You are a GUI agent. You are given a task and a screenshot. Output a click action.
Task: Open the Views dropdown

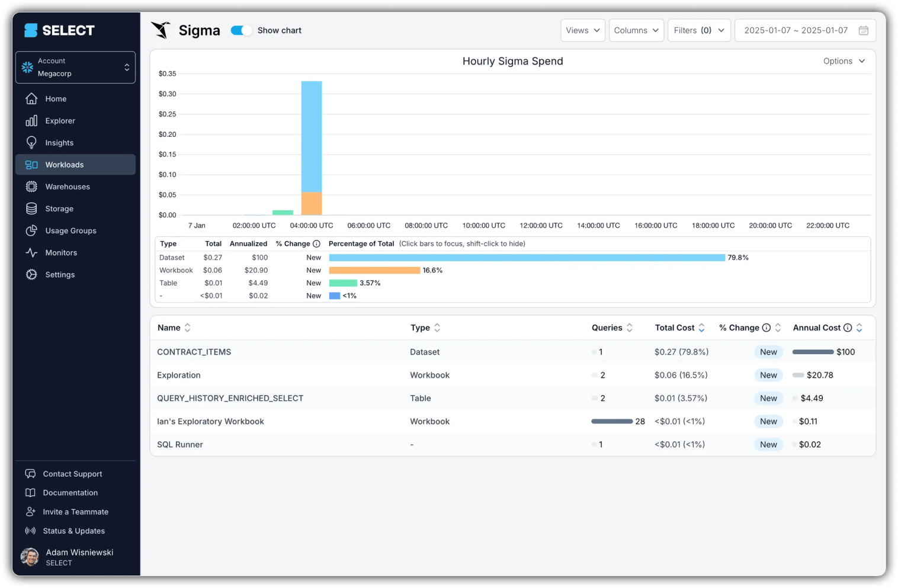(x=583, y=30)
